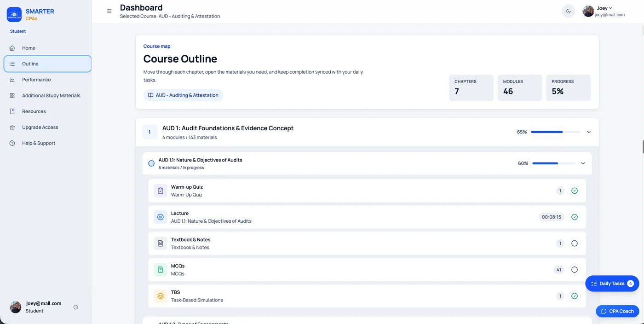Go to Performance in the sidebar
Screen dimensions: 644x324
[47, 80]
